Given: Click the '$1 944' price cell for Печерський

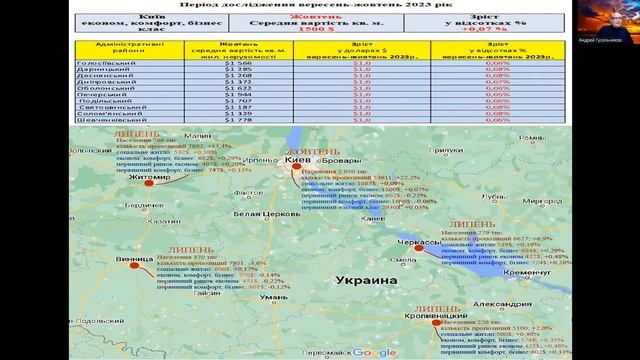Looking at the screenshot, I should [x=238, y=94].
